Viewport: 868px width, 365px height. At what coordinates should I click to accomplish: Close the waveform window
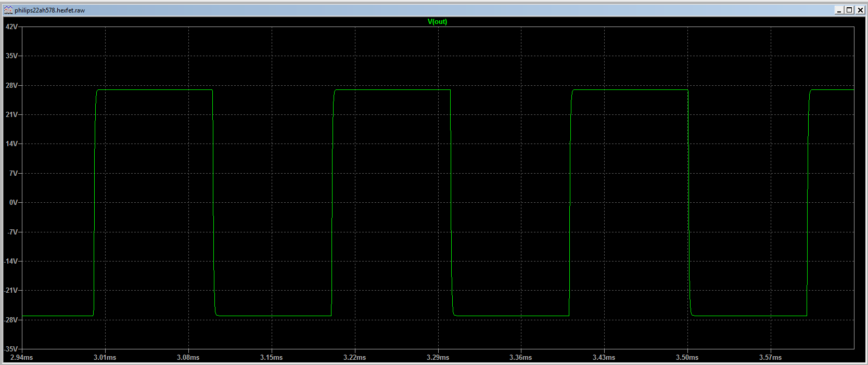(x=859, y=10)
